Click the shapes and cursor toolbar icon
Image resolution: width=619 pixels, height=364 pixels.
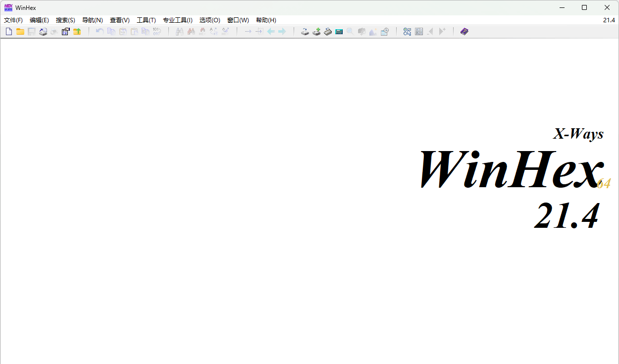pyautogui.click(x=407, y=32)
